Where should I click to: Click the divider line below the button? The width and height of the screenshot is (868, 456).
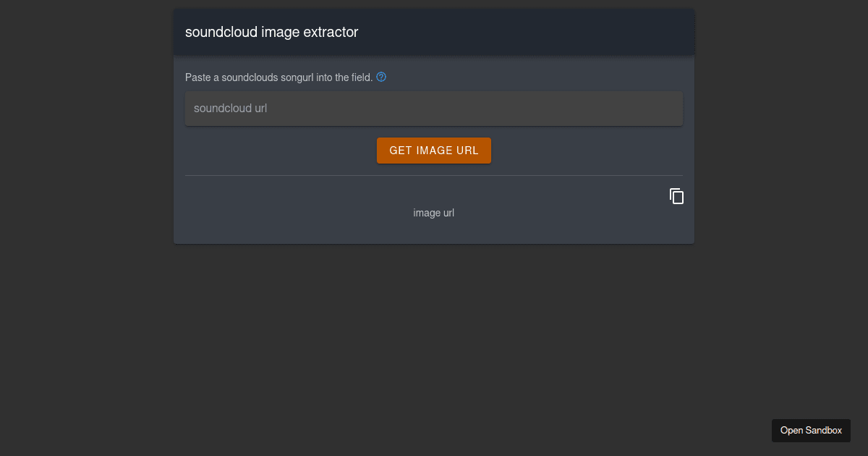click(434, 176)
